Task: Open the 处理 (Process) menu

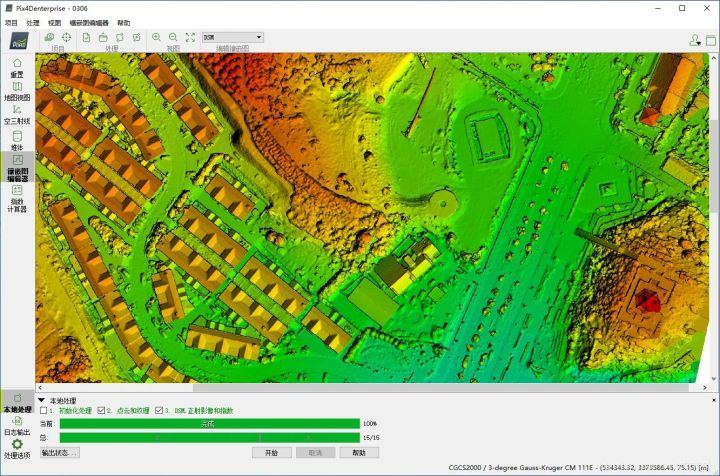Action: point(33,22)
